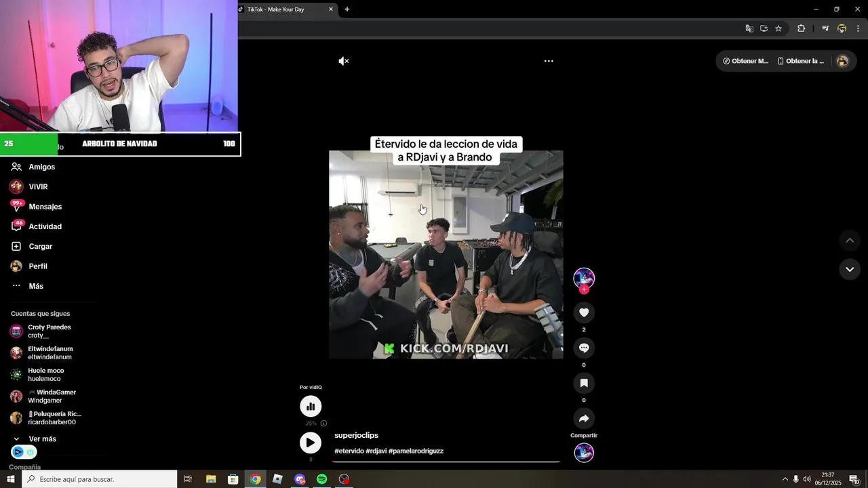Open Chrome extensions puzzle icon

pyautogui.click(x=801, y=28)
